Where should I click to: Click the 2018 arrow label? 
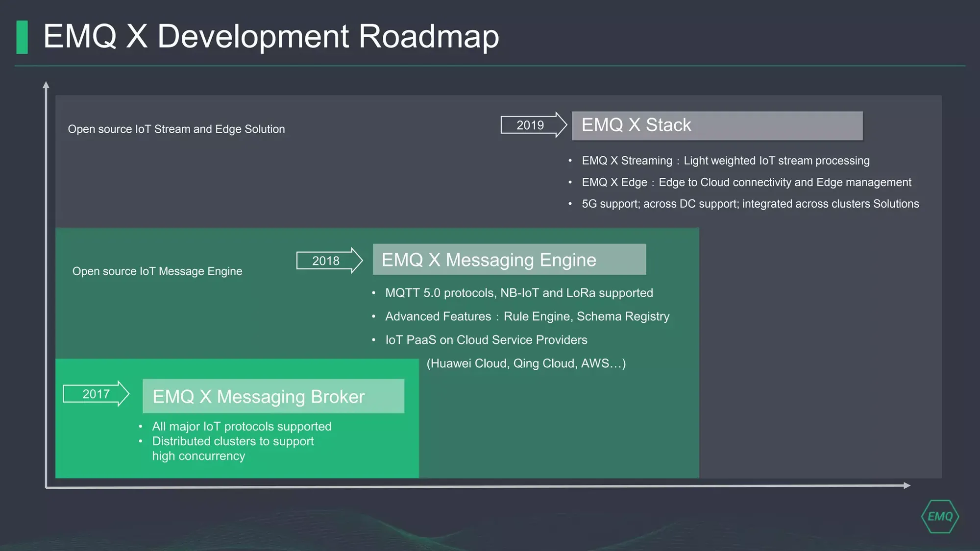point(329,261)
